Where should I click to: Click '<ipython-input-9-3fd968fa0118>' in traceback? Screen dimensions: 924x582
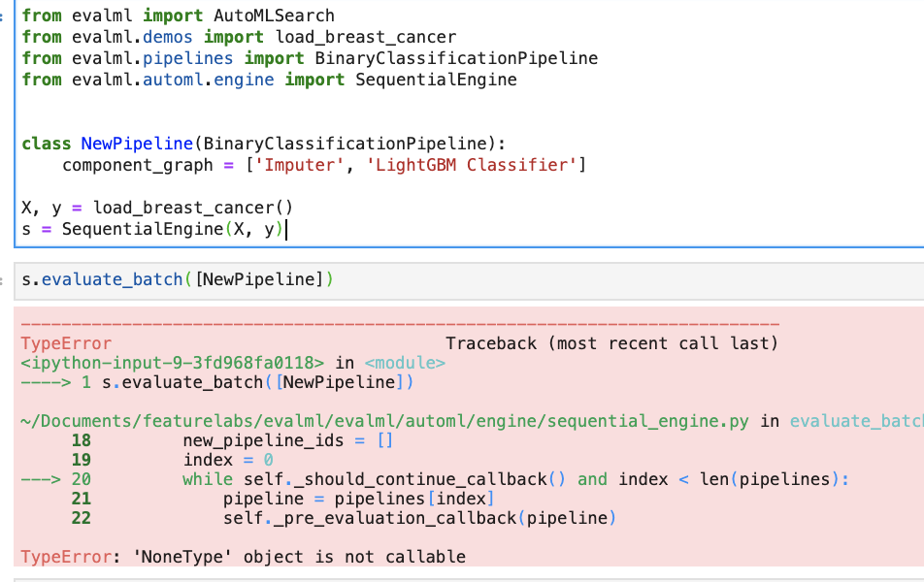172,363
